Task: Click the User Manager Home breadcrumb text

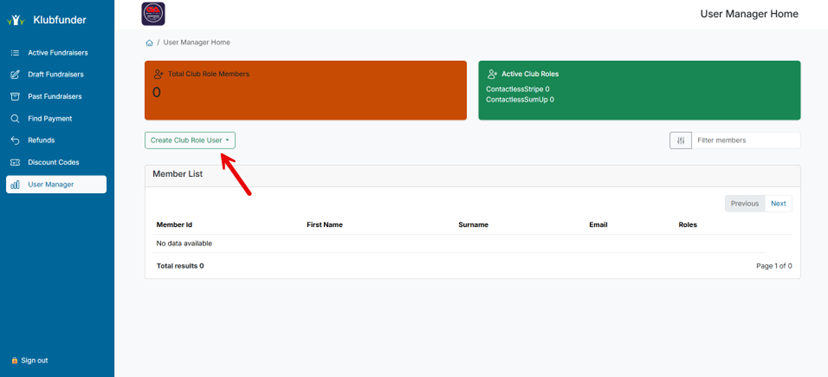Action: [x=196, y=43]
